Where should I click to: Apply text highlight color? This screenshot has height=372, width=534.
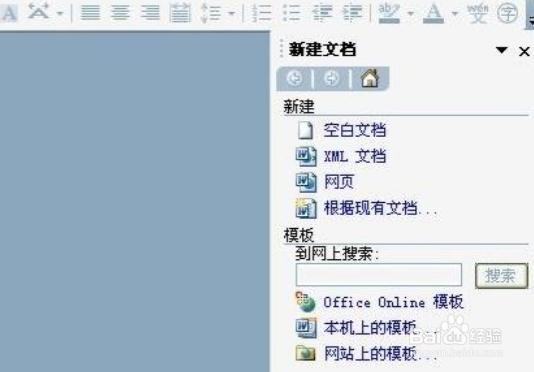[389, 14]
